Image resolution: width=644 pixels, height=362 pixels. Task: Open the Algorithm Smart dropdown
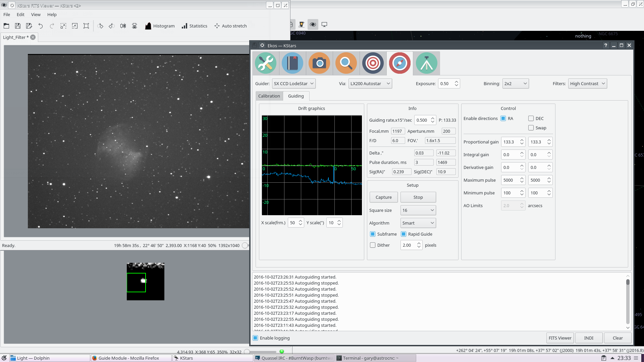click(418, 223)
